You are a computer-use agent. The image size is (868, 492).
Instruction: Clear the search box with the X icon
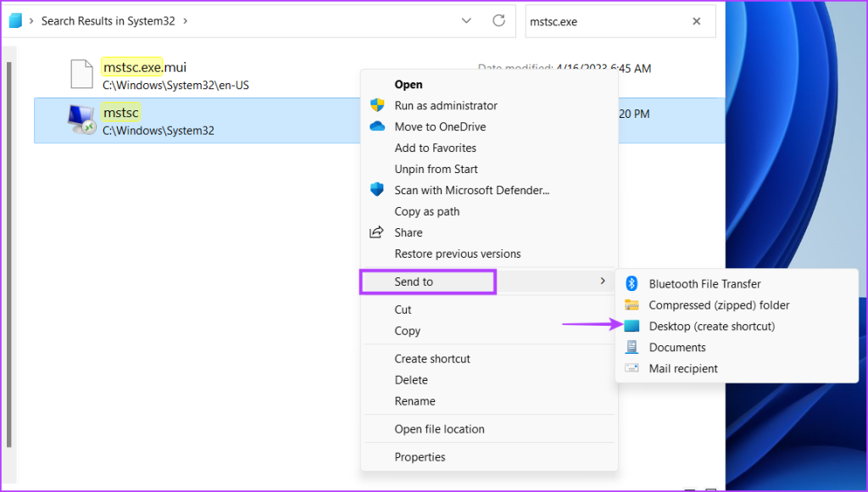click(x=697, y=21)
